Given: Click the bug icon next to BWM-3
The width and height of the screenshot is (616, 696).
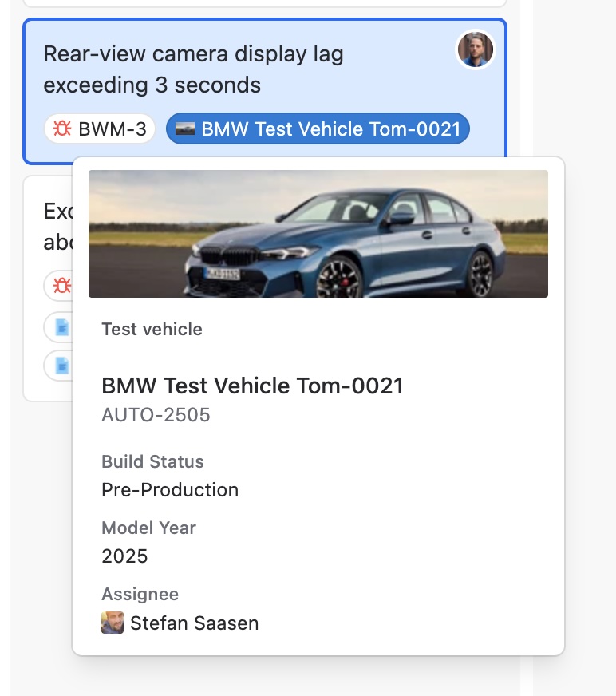Looking at the screenshot, I should point(62,129).
